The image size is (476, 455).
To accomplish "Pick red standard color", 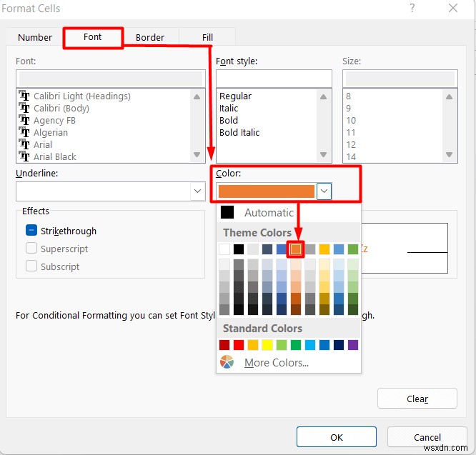I will click(x=239, y=345).
